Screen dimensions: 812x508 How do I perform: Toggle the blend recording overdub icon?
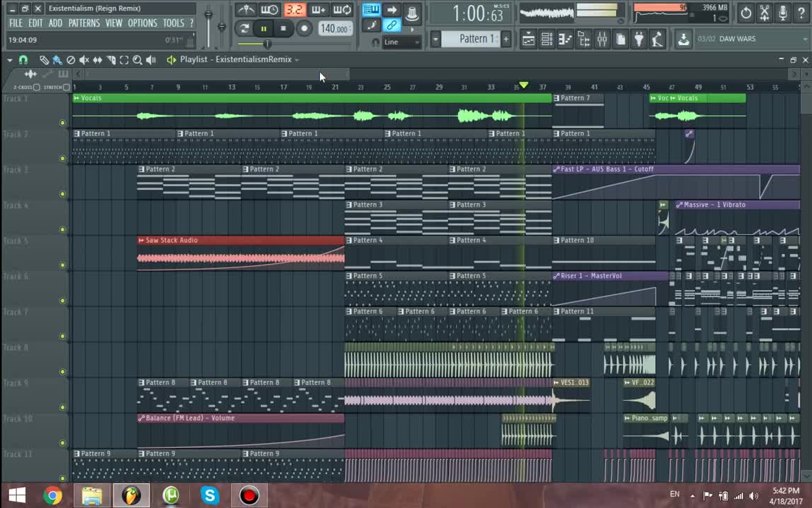[318, 9]
